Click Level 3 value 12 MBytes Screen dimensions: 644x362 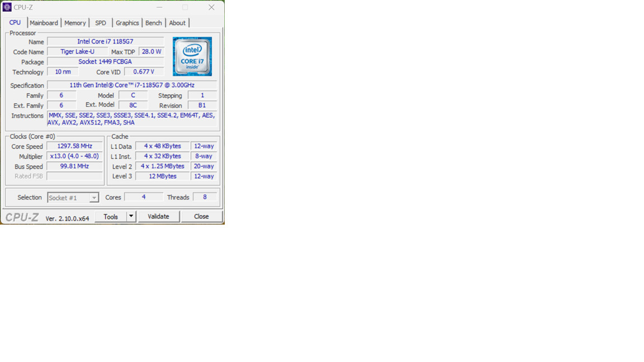pos(163,176)
